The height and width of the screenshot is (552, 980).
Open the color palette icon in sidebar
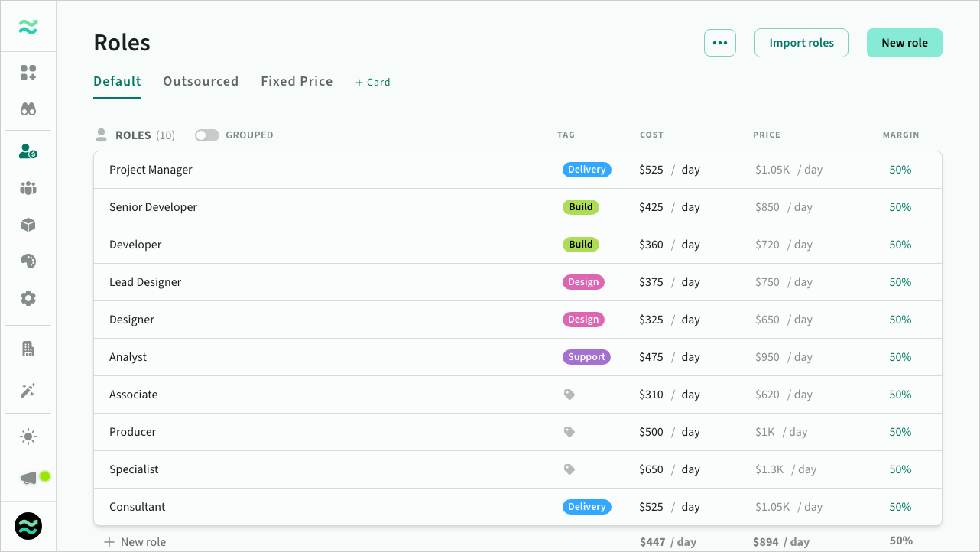[x=28, y=261]
